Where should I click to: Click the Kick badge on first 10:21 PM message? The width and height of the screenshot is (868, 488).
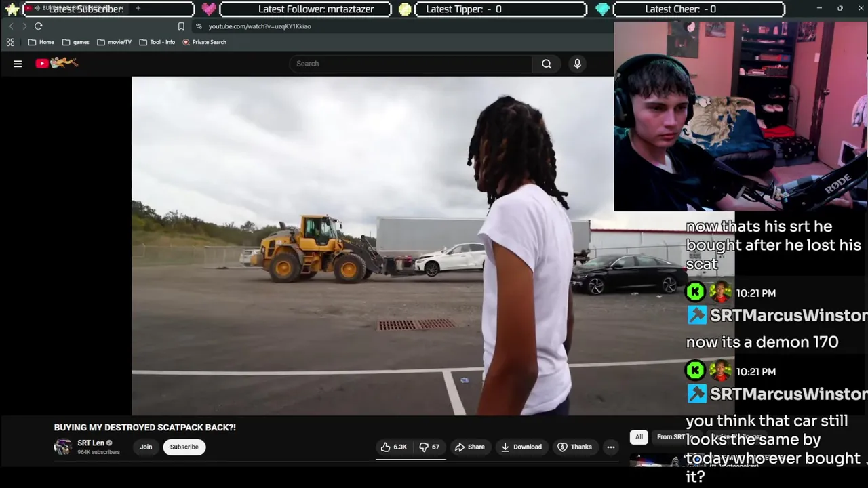(x=695, y=292)
